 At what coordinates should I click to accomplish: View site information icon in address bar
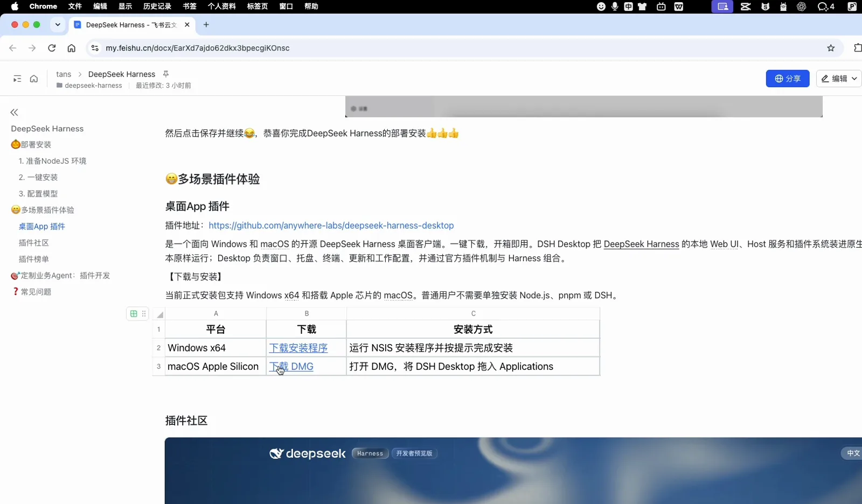[x=95, y=48]
